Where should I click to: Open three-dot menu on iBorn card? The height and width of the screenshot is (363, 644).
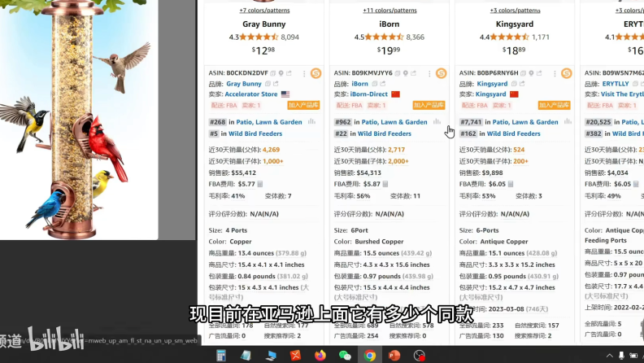[x=429, y=73]
